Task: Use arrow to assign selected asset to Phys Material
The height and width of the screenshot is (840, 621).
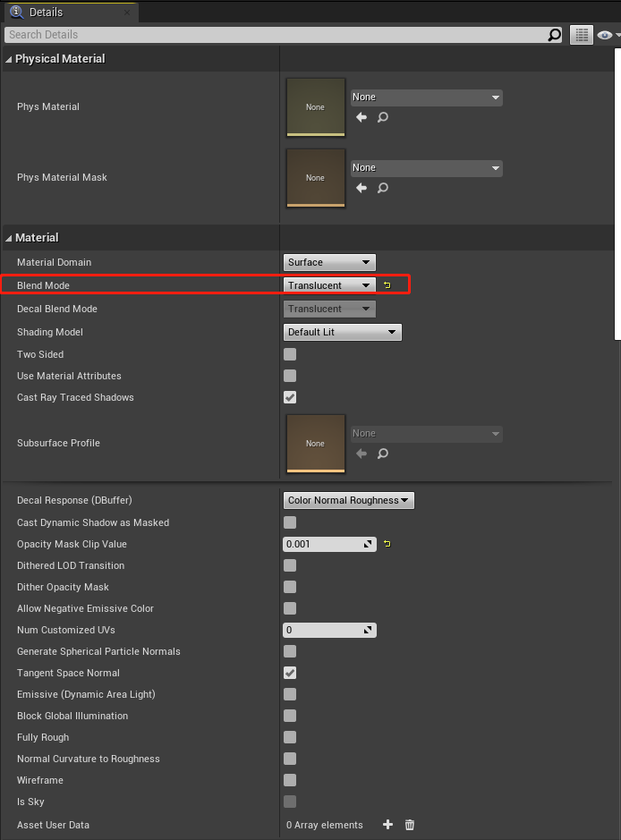Action: coord(361,116)
